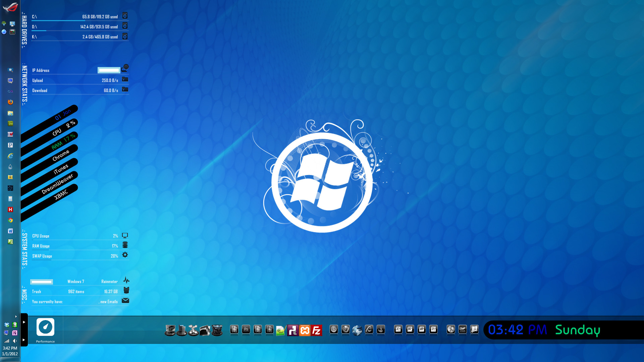
Task: Open Microsoft Word in the left taskbar
Action: pyautogui.click(x=10, y=231)
